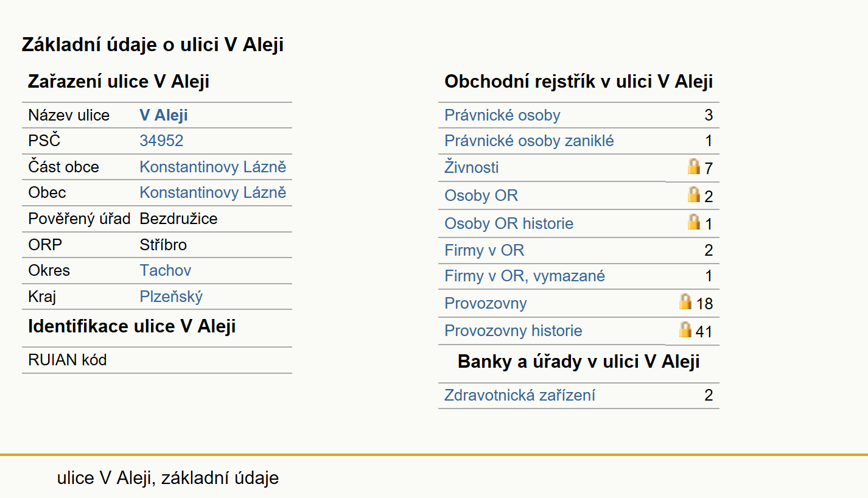Click the lock icon in Osoby OR historie row
The width and height of the screenshot is (868, 498).
693,222
